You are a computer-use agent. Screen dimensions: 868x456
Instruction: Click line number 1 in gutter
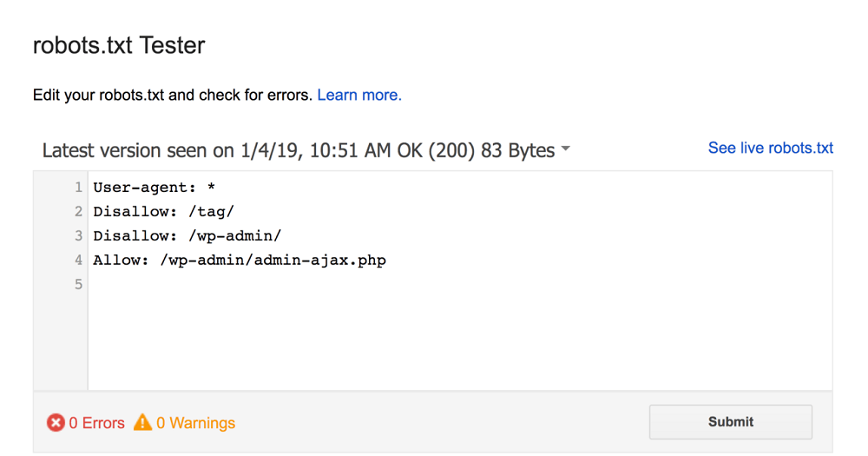tap(79, 188)
